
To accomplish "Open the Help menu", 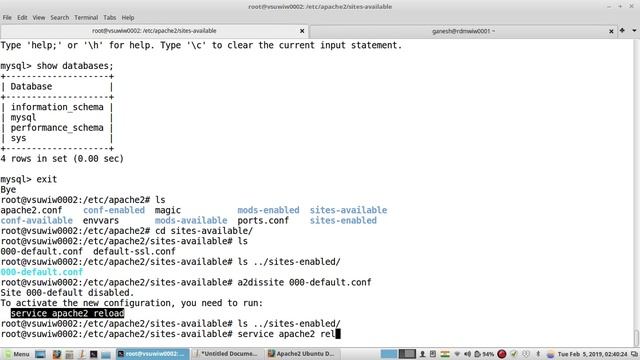I will click(128, 18).
